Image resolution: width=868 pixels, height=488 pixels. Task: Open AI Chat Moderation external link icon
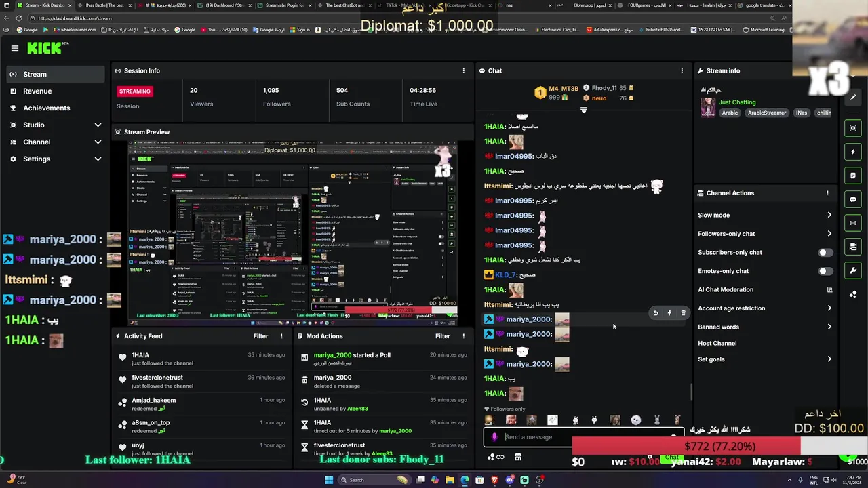(x=829, y=290)
